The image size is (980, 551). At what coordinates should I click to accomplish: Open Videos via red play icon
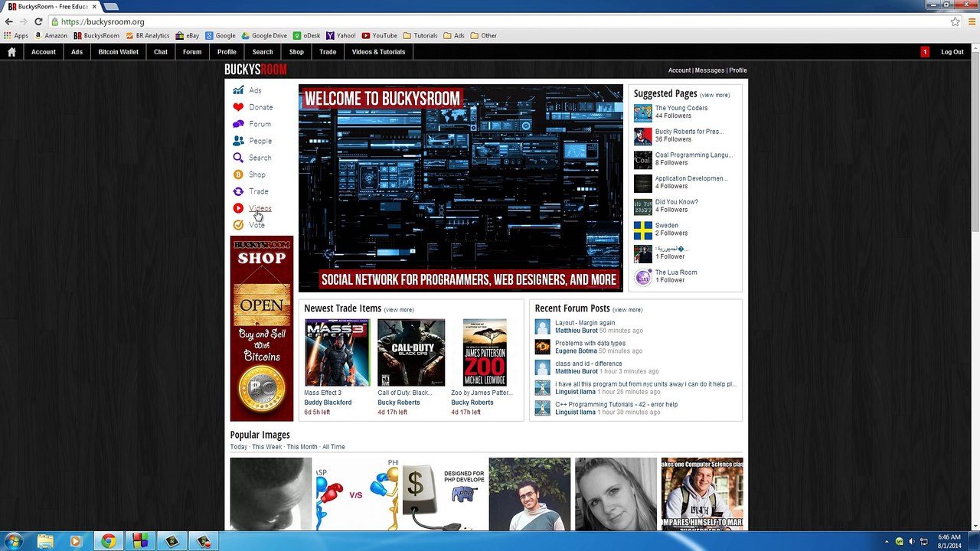click(238, 208)
